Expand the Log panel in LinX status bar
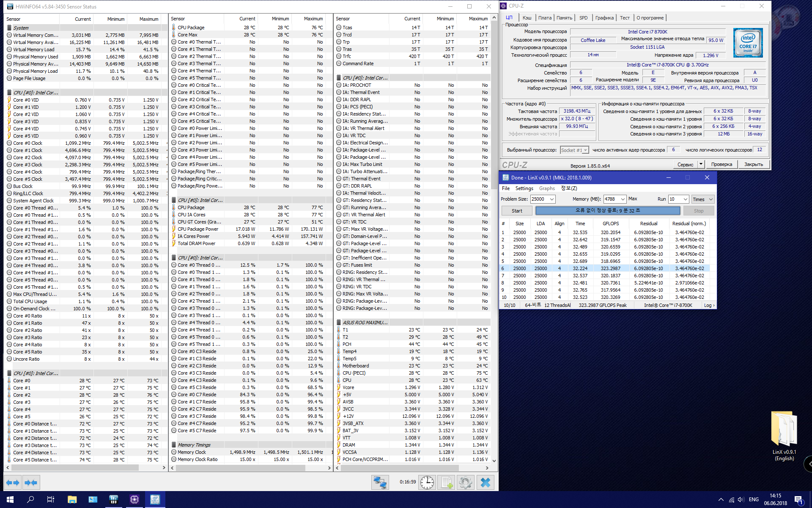Image resolution: width=812 pixels, height=508 pixels. pos(709,305)
